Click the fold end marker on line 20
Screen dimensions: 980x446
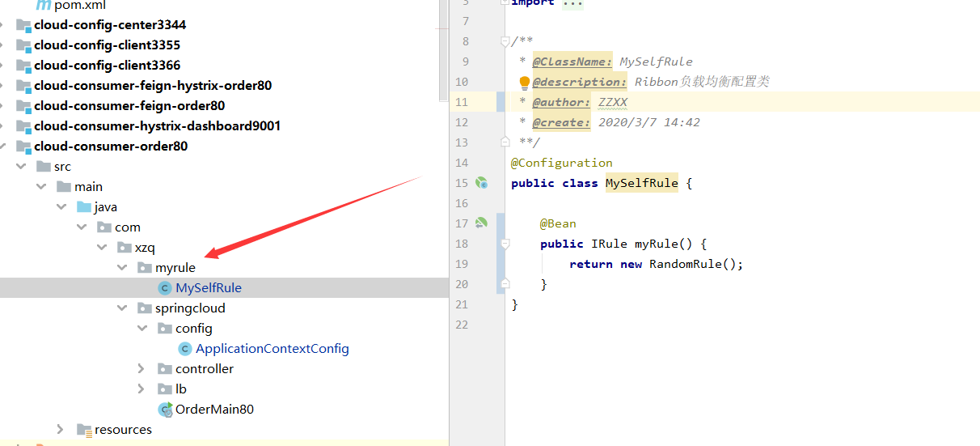coord(505,284)
